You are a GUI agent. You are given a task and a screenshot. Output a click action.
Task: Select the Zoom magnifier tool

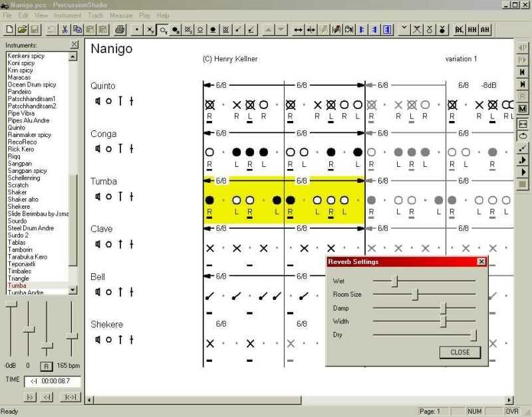click(x=164, y=29)
